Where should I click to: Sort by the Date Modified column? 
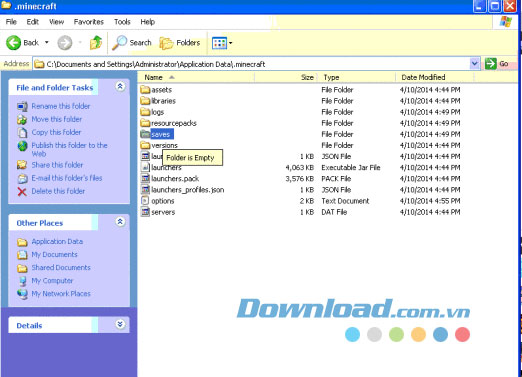[435, 77]
